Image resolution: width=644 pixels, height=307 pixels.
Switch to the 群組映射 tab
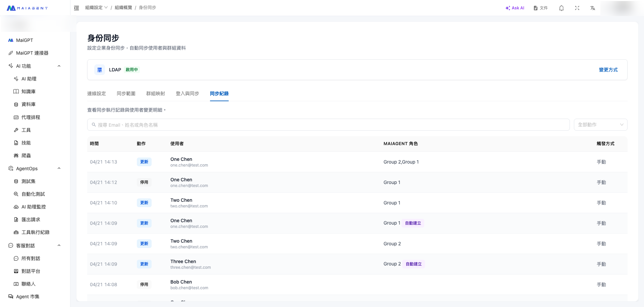156,94
